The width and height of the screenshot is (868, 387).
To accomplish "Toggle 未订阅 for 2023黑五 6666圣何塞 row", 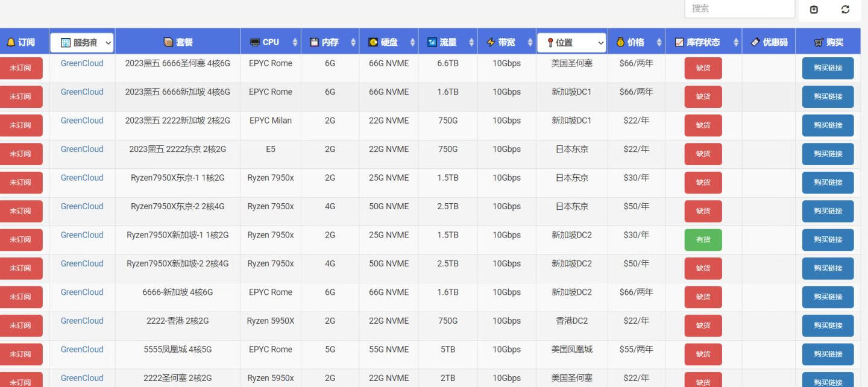I will (x=20, y=68).
